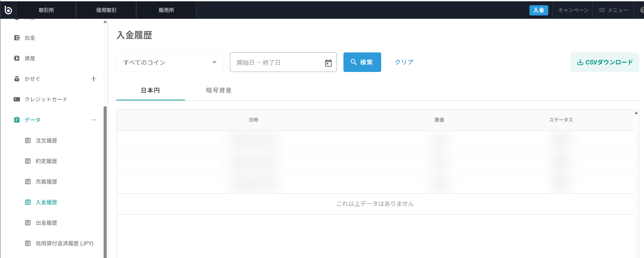Image resolution: width=644 pixels, height=258 pixels.
Task: Click the データ clipboard icon
Action: tap(17, 120)
